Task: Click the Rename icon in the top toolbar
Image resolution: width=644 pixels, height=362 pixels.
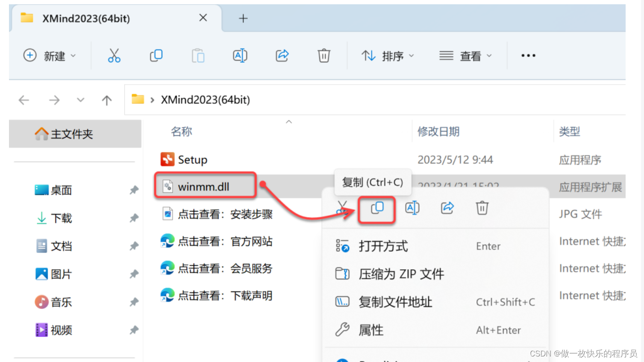Action: tap(240, 56)
